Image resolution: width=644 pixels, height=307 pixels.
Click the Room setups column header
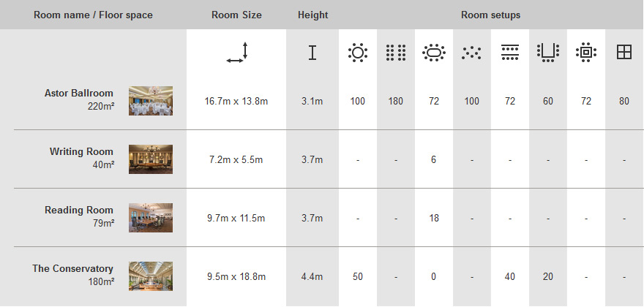[x=491, y=15]
